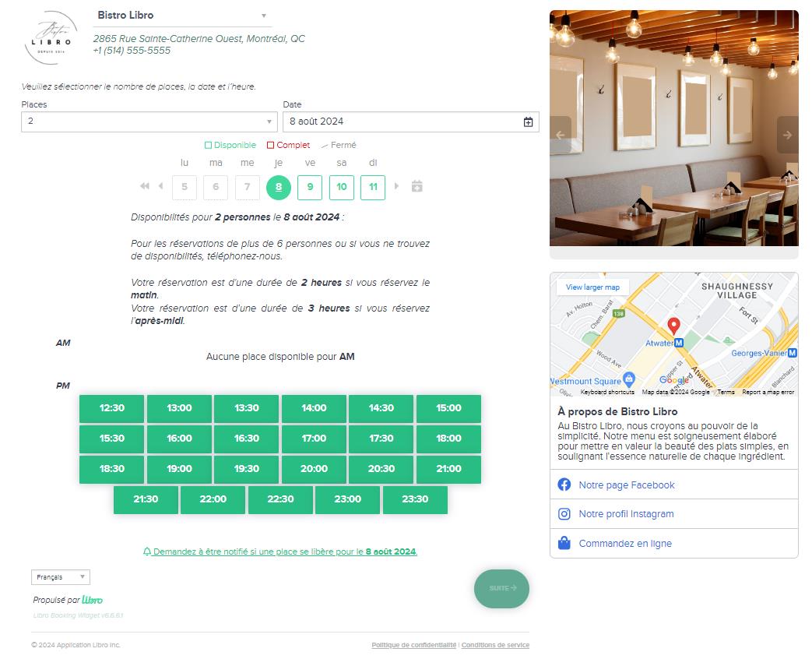Pick the 12:30 time slot
This screenshot has width=812, height=659.
[112, 408]
